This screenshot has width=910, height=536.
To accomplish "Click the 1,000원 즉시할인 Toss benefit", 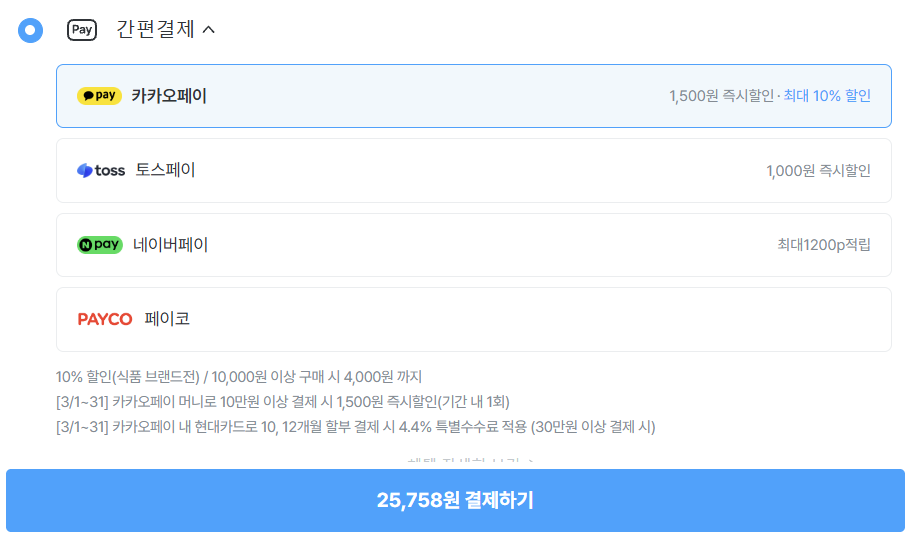I will pos(818,171).
